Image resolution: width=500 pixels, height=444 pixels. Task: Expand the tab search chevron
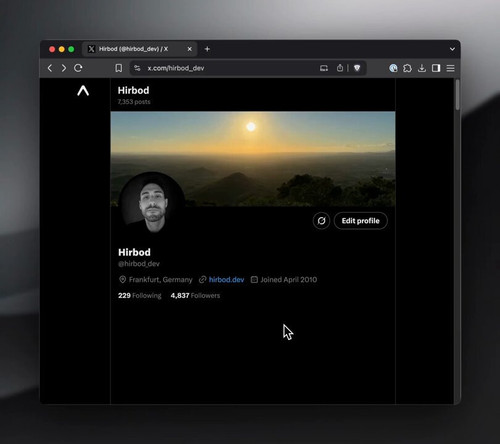point(452,49)
